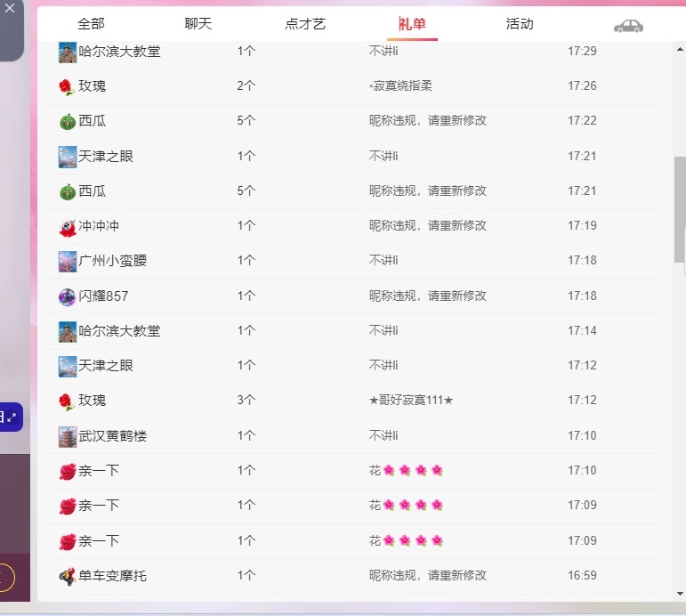
Task: Click the scrollbar down arrow
Action: click(680, 594)
